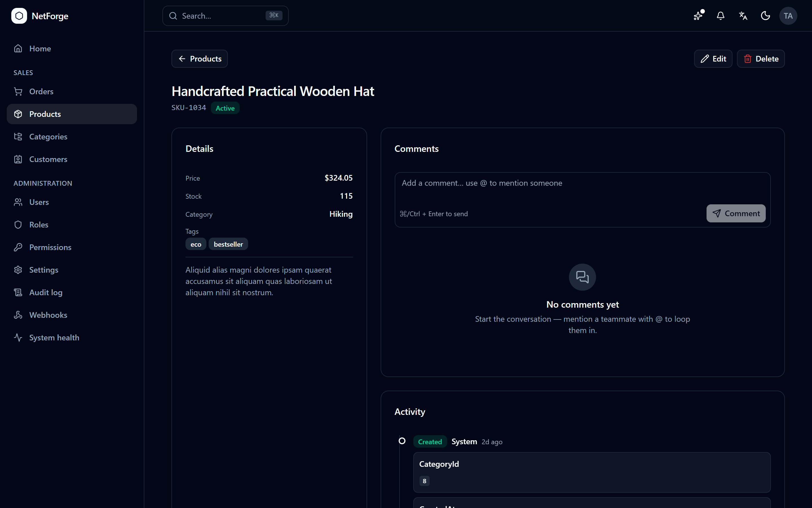The image size is (812, 508).
Task: Click into the Add a comment textbox
Action: (x=582, y=200)
